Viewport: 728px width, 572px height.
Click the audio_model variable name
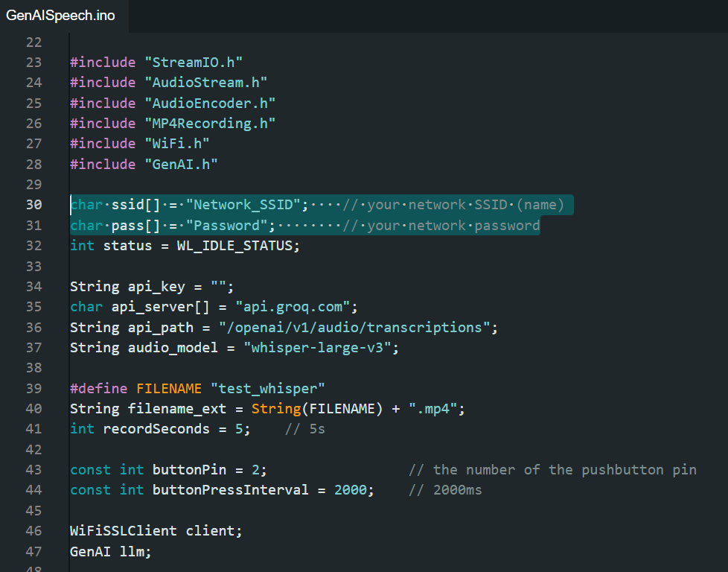[x=173, y=348]
